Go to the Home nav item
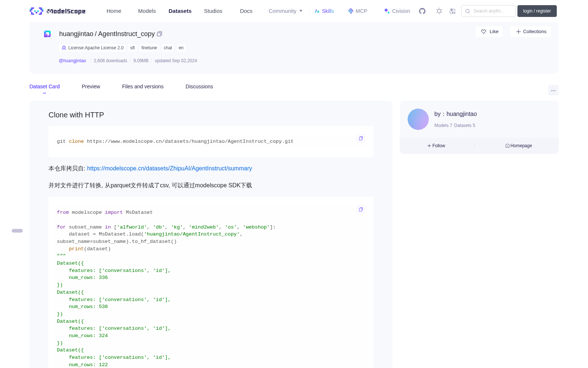This screenshot has width=588, height=368. click(114, 11)
